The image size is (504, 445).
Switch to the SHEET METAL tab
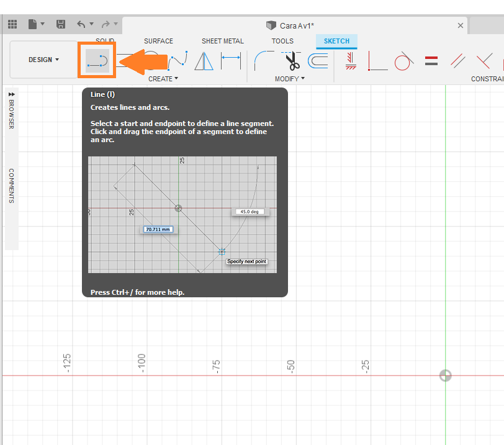pyautogui.click(x=223, y=41)
